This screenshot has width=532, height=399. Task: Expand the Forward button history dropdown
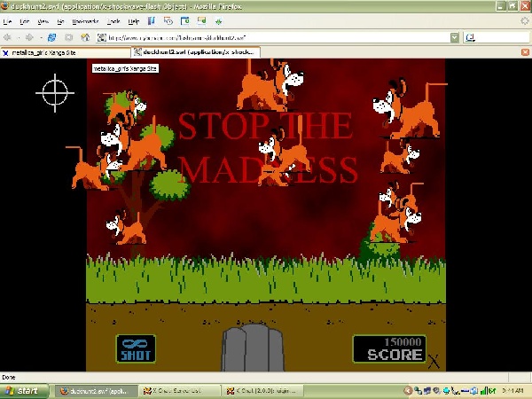tap(41, 37)
